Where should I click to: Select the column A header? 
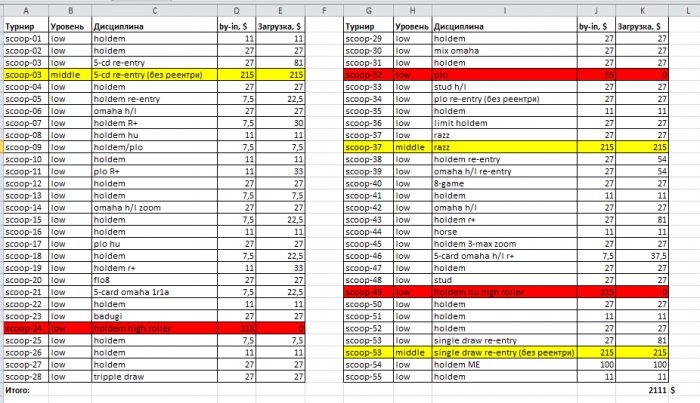coord(26,11)
